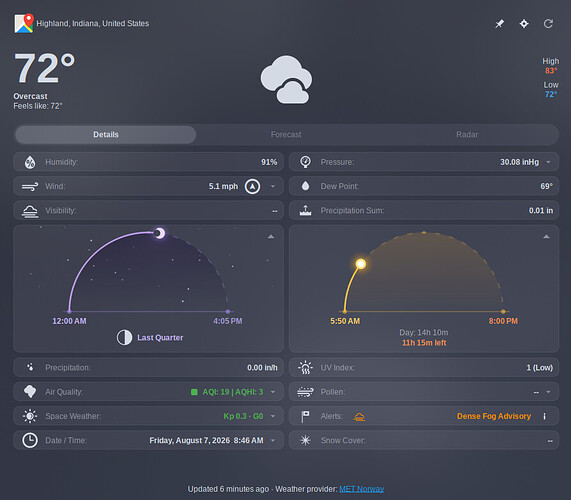Click the Dense Fog Advisory alert text
The width and height of the screenshot is (571, 500).
coord(494,416)
